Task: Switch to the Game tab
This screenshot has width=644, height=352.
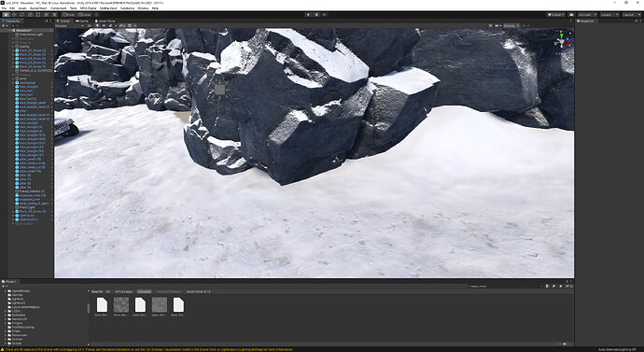Action: coord(83,21)
